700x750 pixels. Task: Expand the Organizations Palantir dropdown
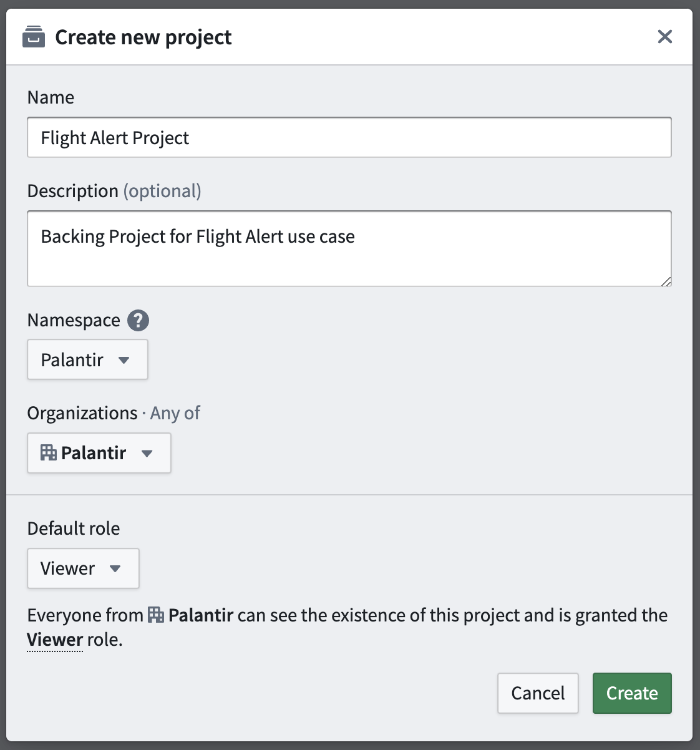[x=99, y=453]
